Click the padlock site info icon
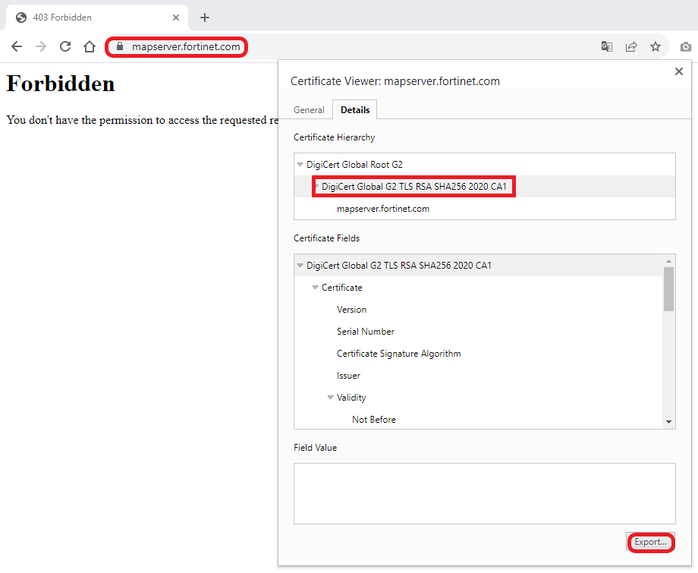Screen dimensions: 698x573 click(x=118, y=46)
